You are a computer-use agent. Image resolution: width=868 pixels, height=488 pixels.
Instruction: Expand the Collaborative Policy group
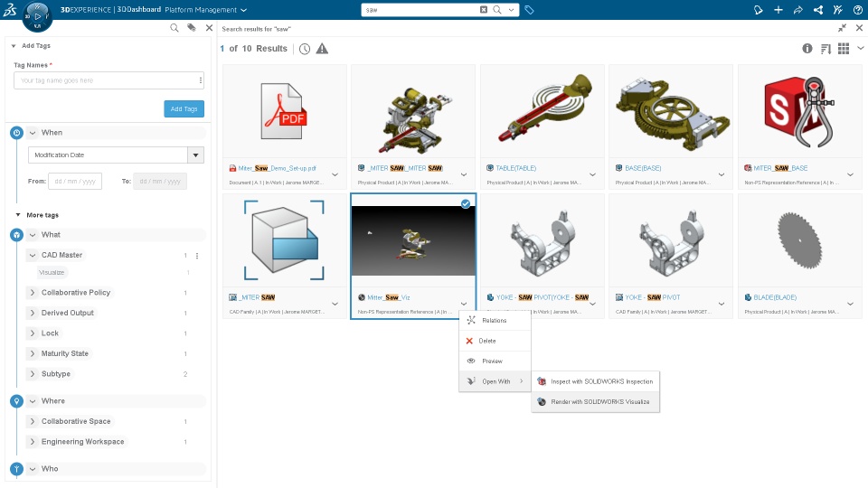[33, 293]
